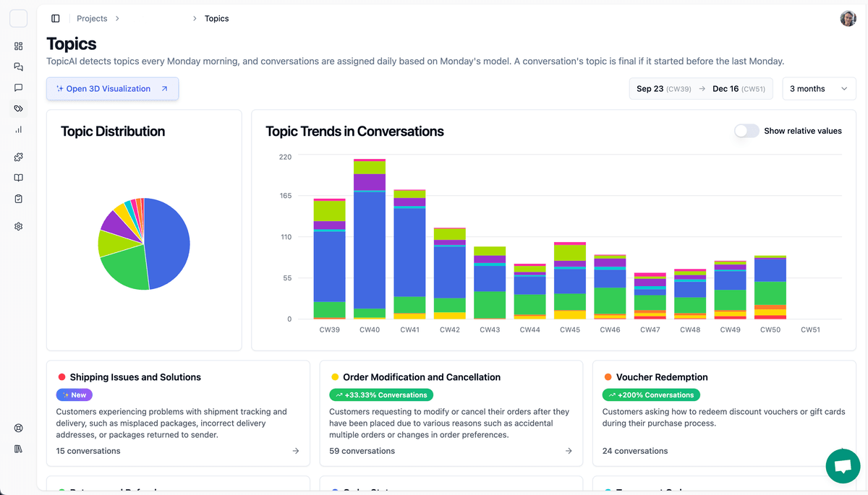
Task: Open the green chat widget button
Action: [x=843, y=466]
